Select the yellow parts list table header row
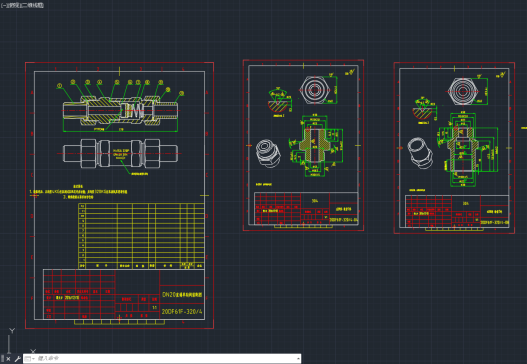Viewport: 527px width, 364px height. point(141,266)
